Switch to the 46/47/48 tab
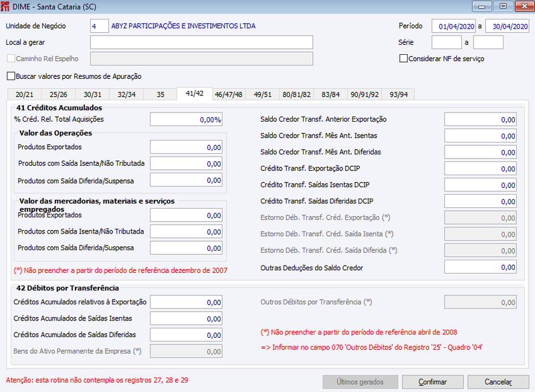 click(229, 94)
